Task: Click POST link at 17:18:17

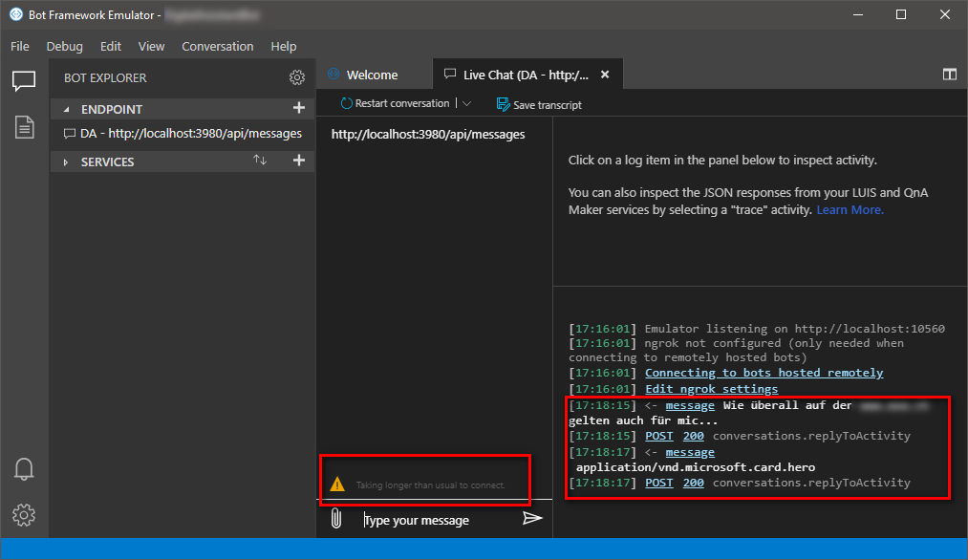Action: [658, 483]
